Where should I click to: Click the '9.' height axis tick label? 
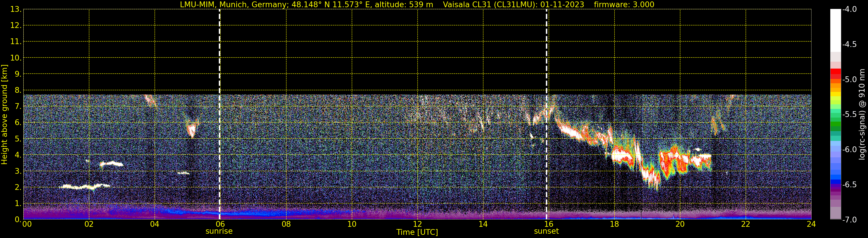[18, 74]
